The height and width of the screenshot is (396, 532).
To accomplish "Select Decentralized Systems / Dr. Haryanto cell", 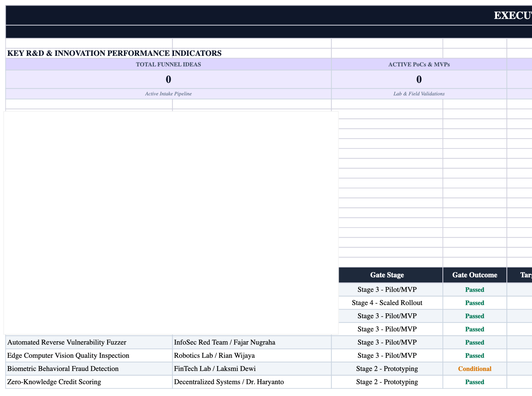I will (x=252, y=382).
